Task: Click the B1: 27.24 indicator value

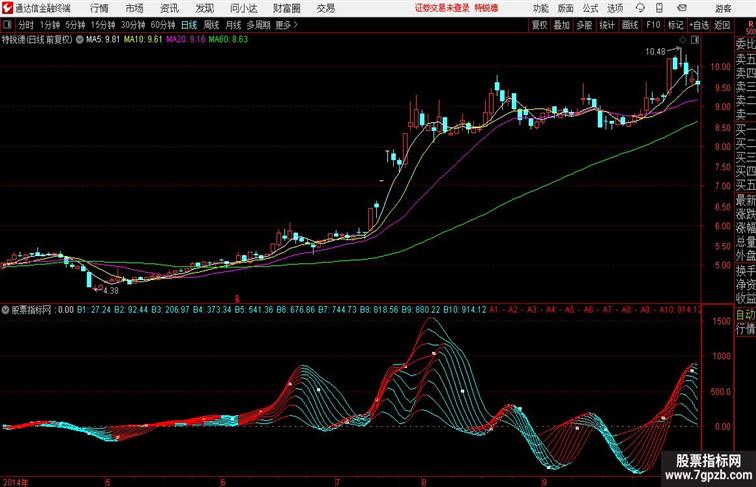Action: (x=94, y=310)
